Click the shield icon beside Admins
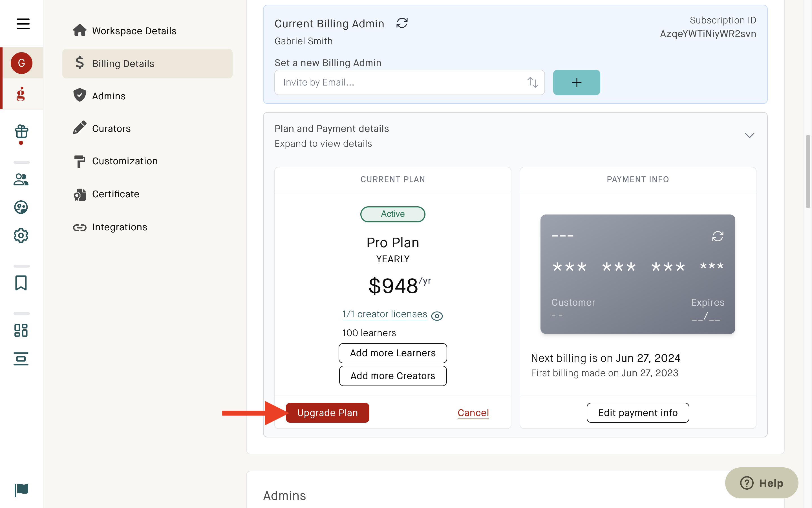 point(80,95)
